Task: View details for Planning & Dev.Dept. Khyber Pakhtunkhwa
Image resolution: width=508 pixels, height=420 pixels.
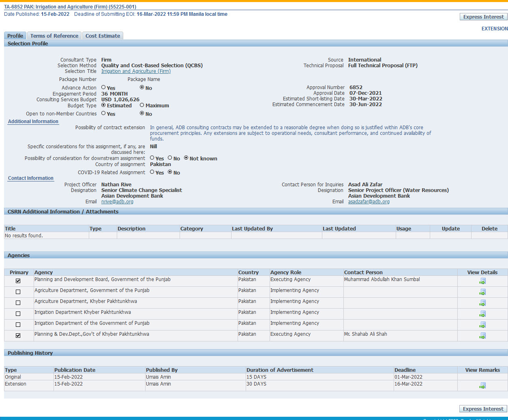Action: (x=482, y=336)
